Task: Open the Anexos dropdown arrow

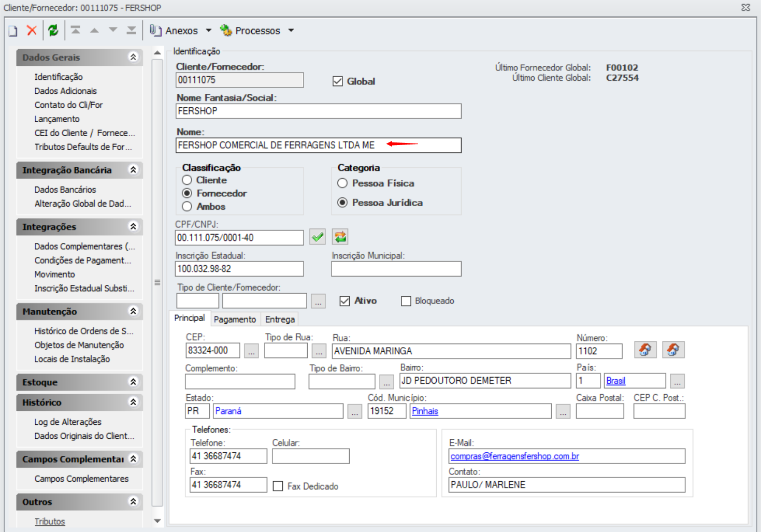Action: [x=209, y=31]
